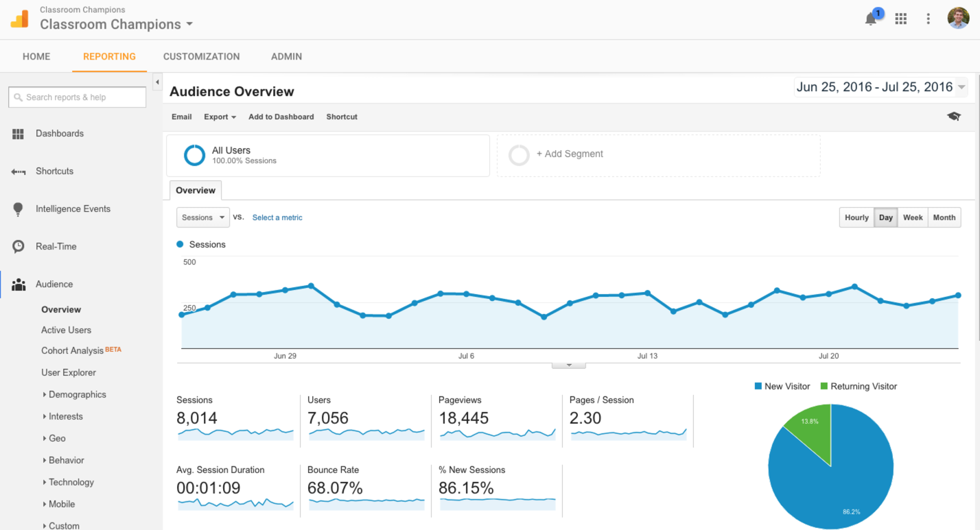Select the Overview report tab
This screenshot has height=530, width=980.
(196, 191)
